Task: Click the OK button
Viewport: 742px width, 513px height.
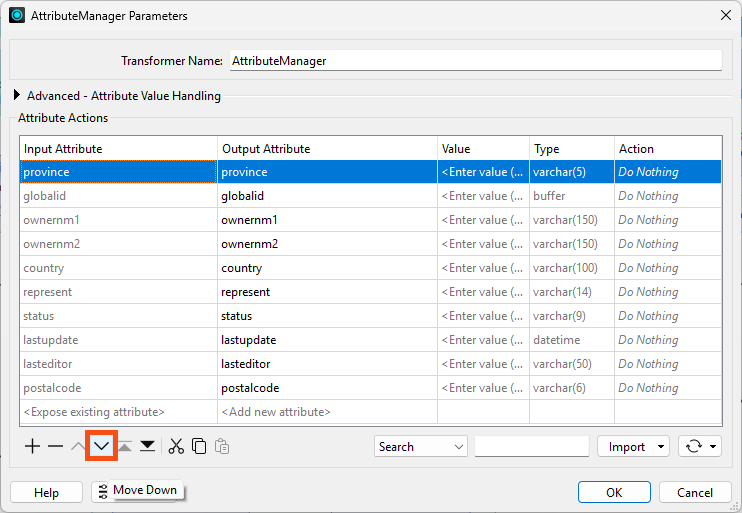Action: point(614,492)
